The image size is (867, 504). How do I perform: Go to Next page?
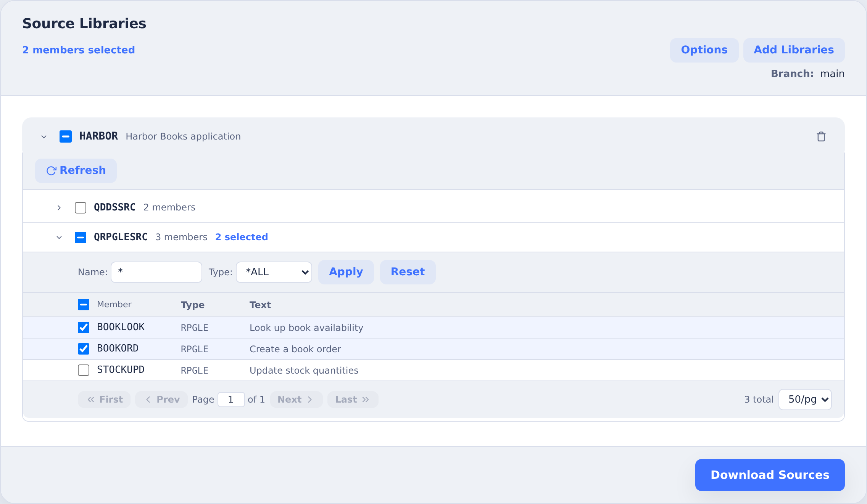296,400
